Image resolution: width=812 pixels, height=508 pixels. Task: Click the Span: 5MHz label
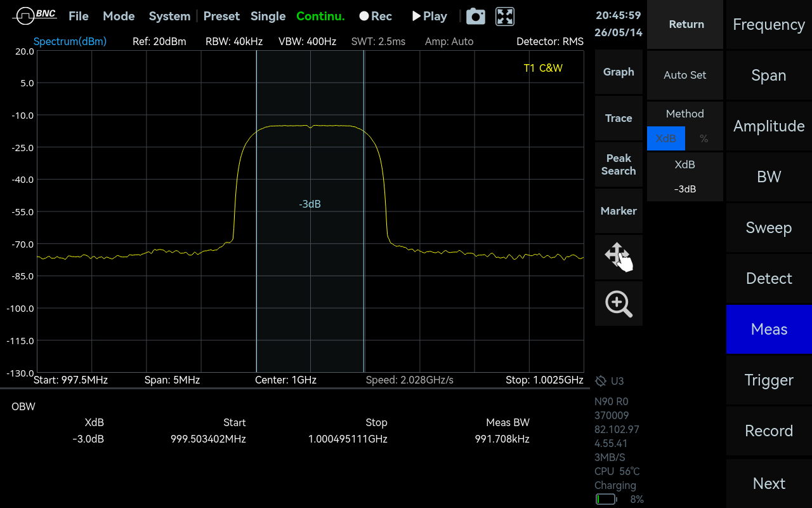pos(173,380)
